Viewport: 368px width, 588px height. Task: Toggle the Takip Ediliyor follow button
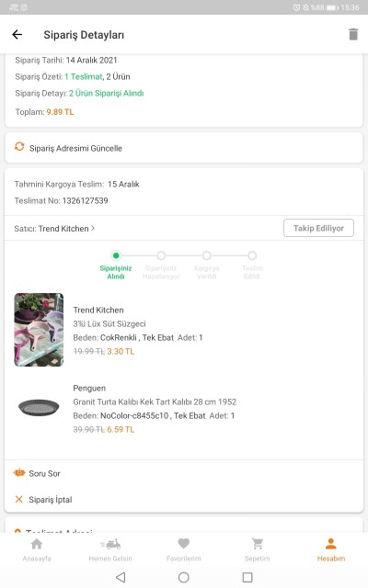click(318, 228)
